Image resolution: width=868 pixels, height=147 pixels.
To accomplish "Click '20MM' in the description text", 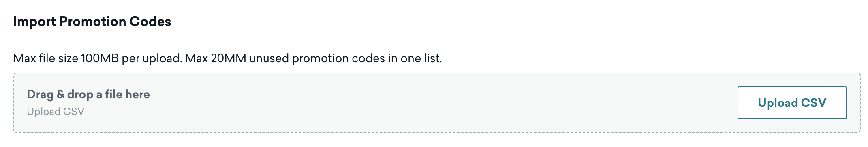I will coord(229,58).
